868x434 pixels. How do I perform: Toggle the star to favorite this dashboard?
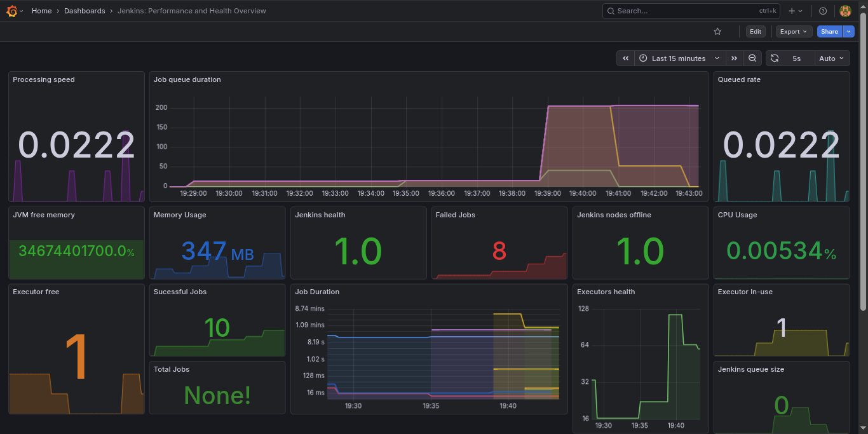click(x=717, y=31)
